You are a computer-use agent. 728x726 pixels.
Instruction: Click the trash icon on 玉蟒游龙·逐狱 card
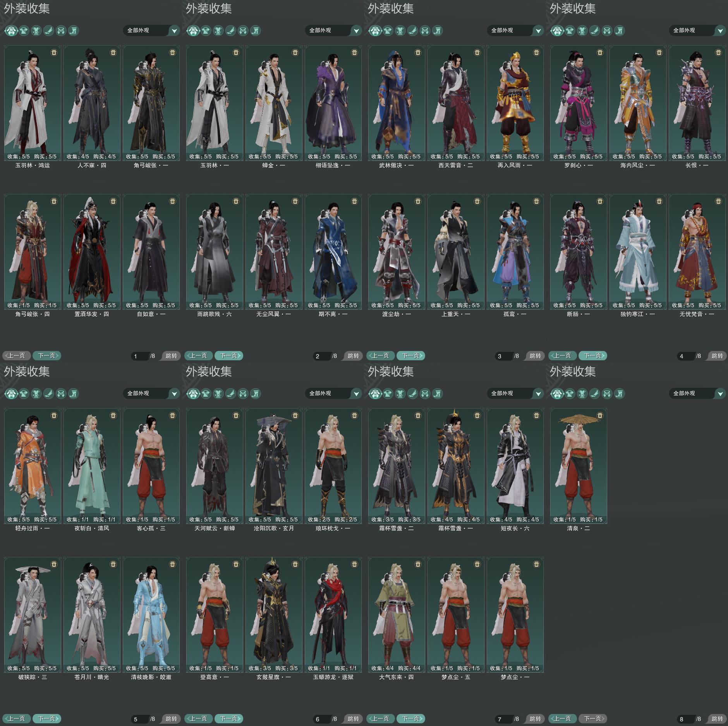tap(355, 564)
